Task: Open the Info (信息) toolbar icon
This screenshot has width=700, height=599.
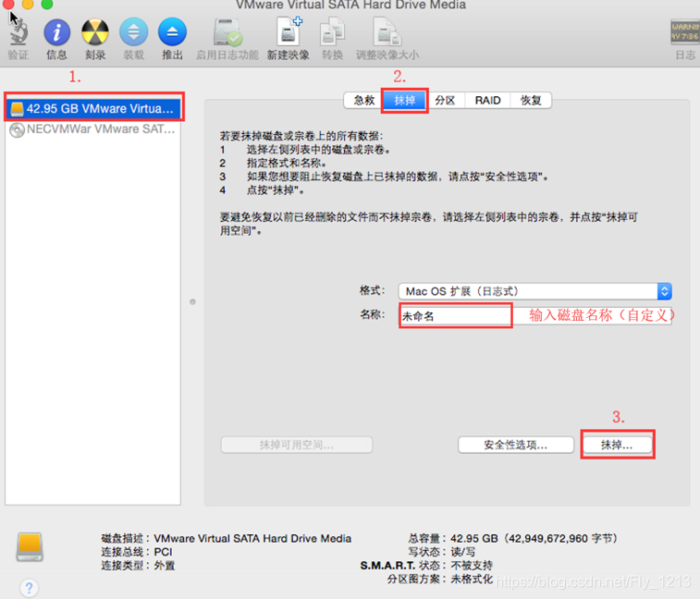Action: coord(56,32)
